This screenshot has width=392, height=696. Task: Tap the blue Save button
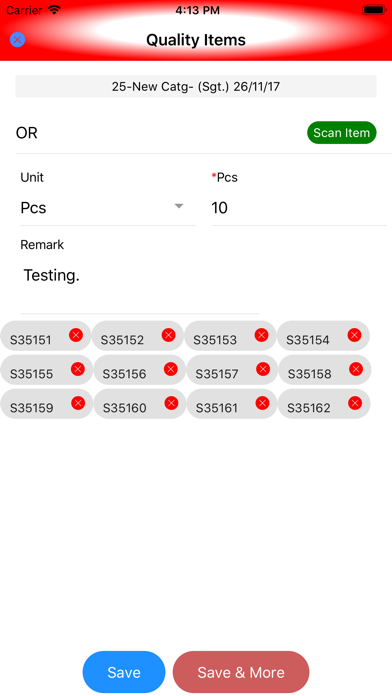pos(124,672)
